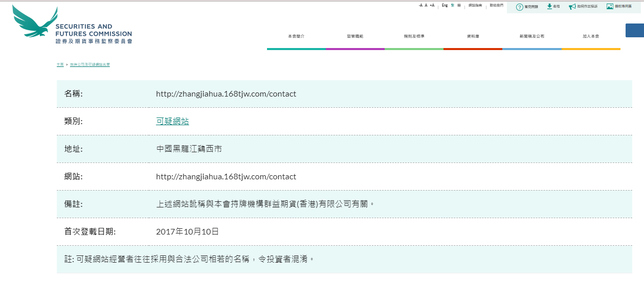
Task: Increase font size with +A
Action: pos(432,5)
